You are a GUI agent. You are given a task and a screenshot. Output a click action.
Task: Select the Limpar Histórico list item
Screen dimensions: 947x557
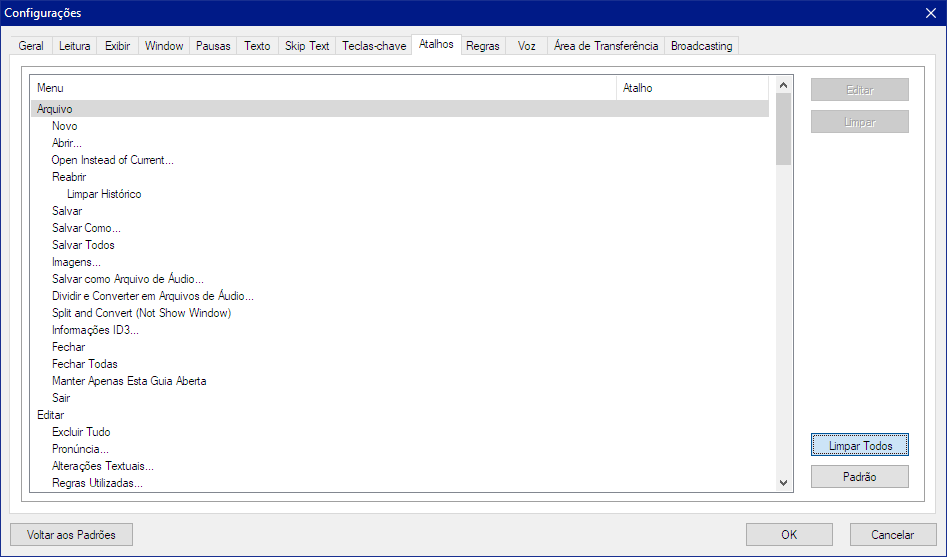tap(104, 194)
